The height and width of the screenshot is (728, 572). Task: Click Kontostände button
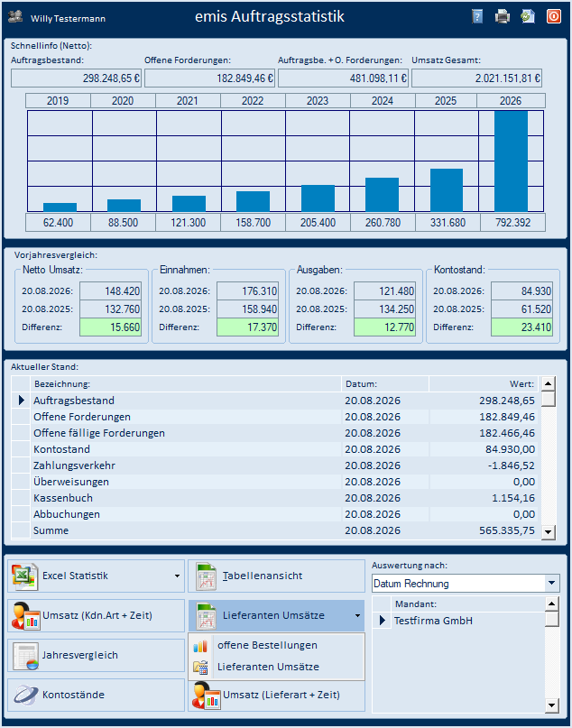pos(97,695)
